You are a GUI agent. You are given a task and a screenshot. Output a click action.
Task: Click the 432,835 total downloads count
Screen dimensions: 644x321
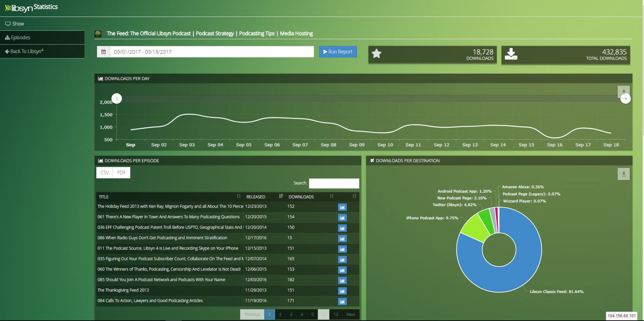click(614, 52)
